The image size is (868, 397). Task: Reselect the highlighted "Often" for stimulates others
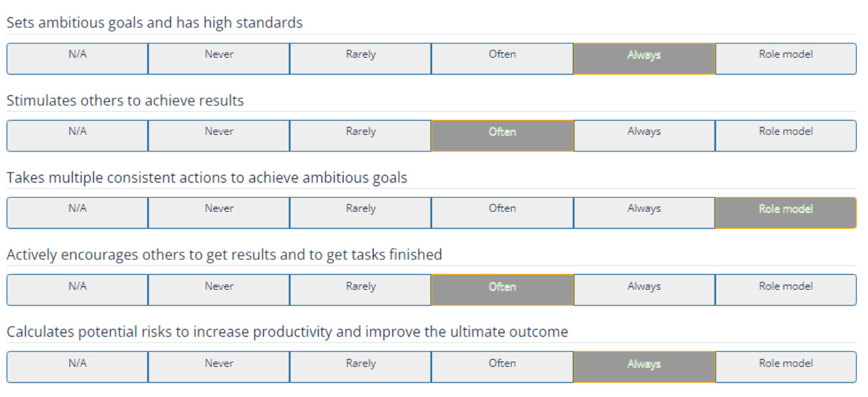click(502, 135)
